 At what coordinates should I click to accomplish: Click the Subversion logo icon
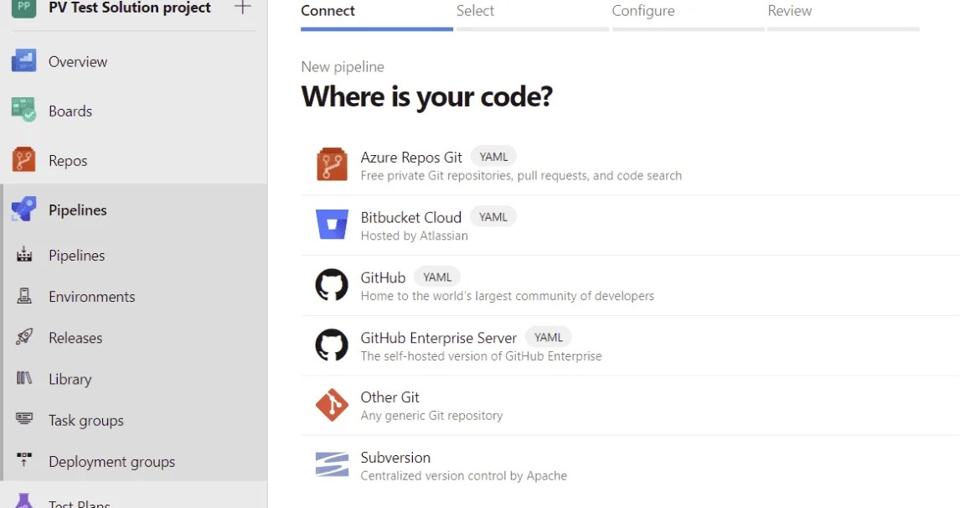point(332,465)
